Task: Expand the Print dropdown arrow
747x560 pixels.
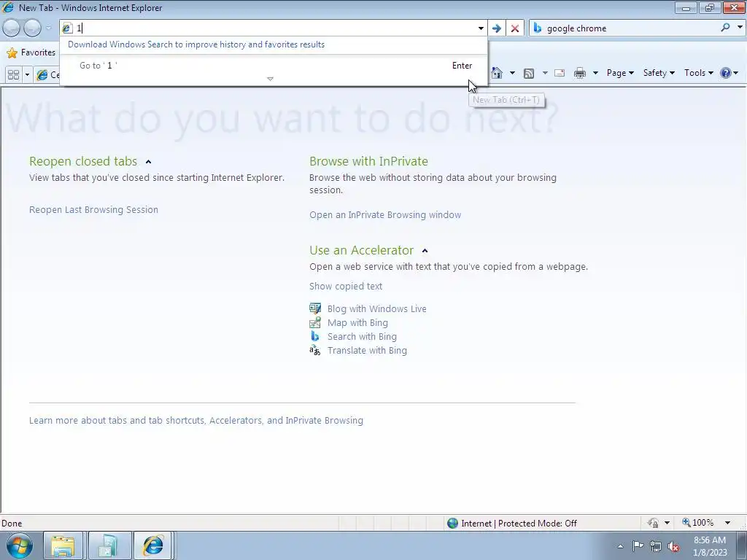Action: [x=595, y=73]
